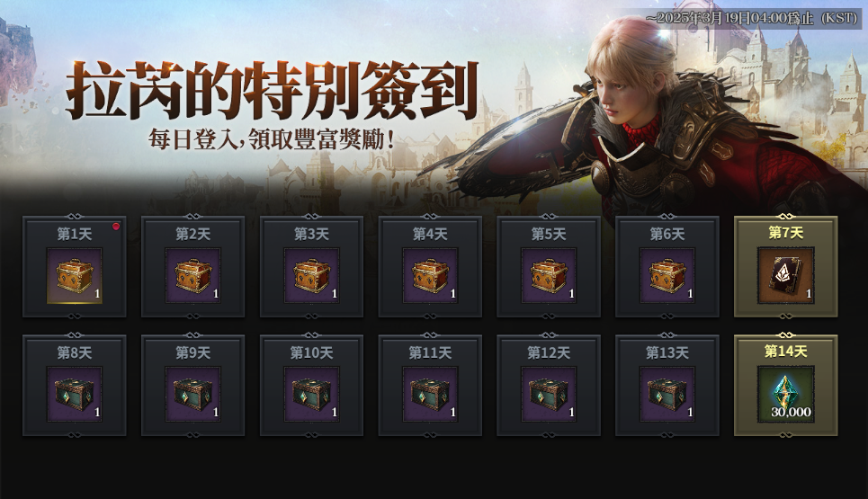Click the 拉芮的特別簽到 event title
The image size is (868, 499).
click(272, 92)
